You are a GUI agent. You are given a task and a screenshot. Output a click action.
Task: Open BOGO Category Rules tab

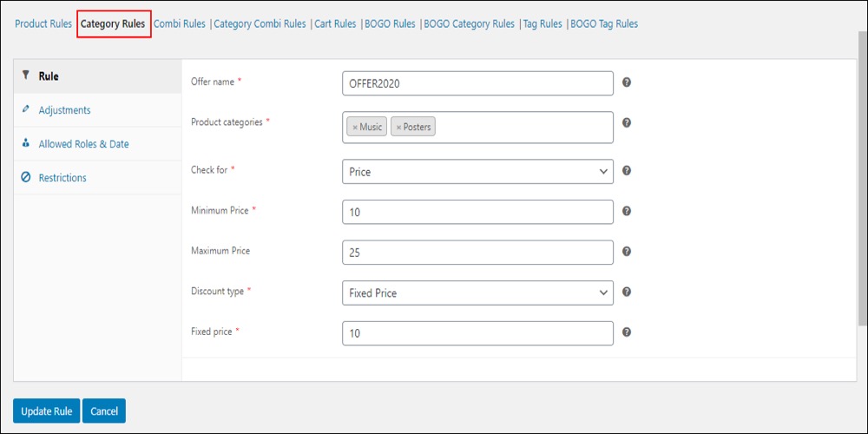[x=469, y=23]
